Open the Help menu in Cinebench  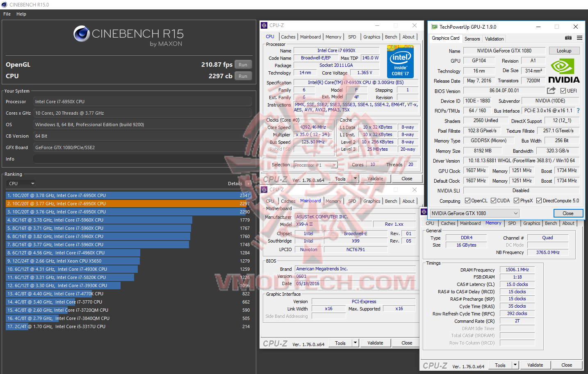pos(21,14)
